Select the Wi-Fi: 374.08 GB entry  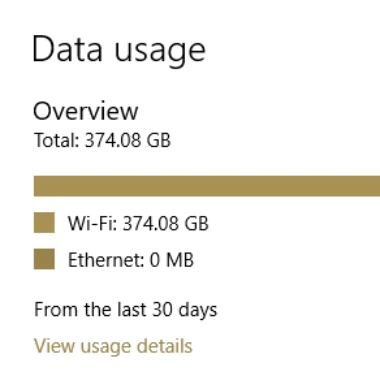(138, 223)
